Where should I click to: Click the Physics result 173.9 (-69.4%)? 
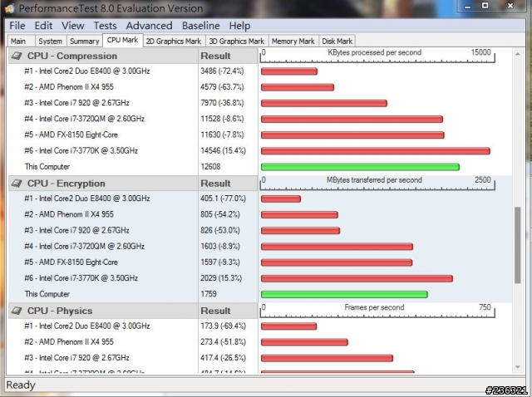coord(223,326)
